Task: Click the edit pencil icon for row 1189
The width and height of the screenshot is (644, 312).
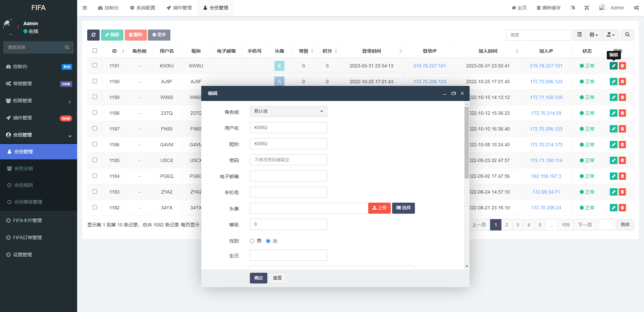Action: (x=613, y=97)
